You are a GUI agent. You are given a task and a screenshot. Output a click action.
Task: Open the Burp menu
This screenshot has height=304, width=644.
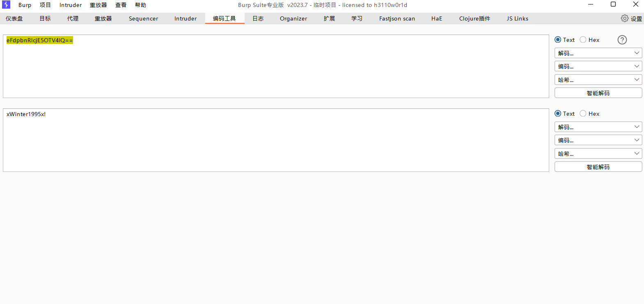[x=25, y=5]
